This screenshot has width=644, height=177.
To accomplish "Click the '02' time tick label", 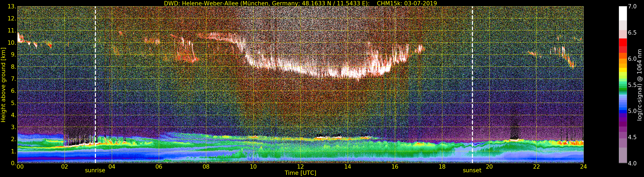I will pyautogui.click(x=65, y=167).
